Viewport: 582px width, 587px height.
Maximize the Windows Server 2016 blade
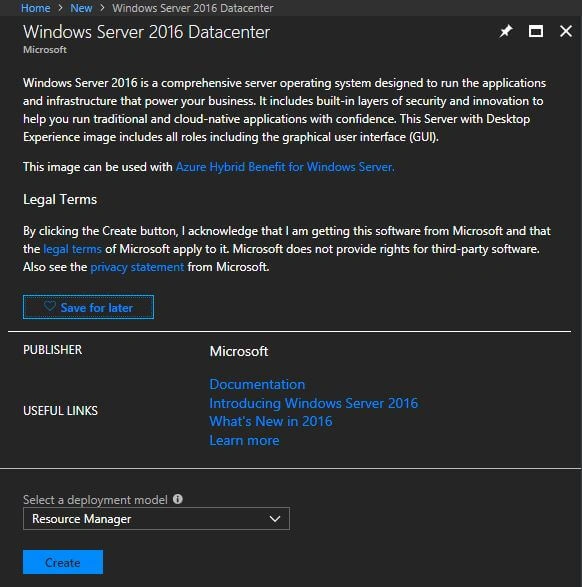click(536, 31)
